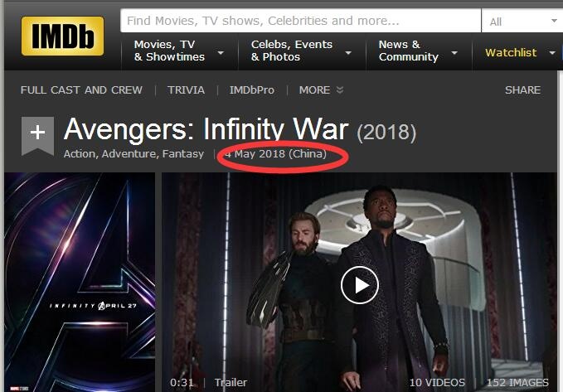Expand the Celebs, Events & Photos menu arrow
The image size is (563, 392).
coord(348,53)
